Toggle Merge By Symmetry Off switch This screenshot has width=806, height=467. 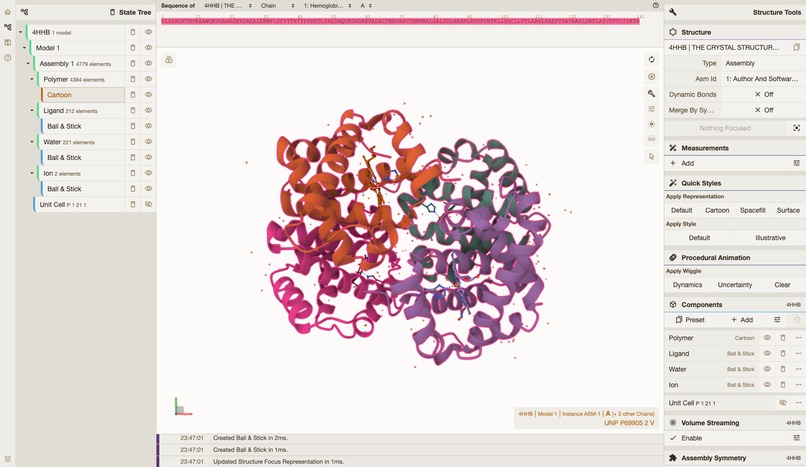763,110
